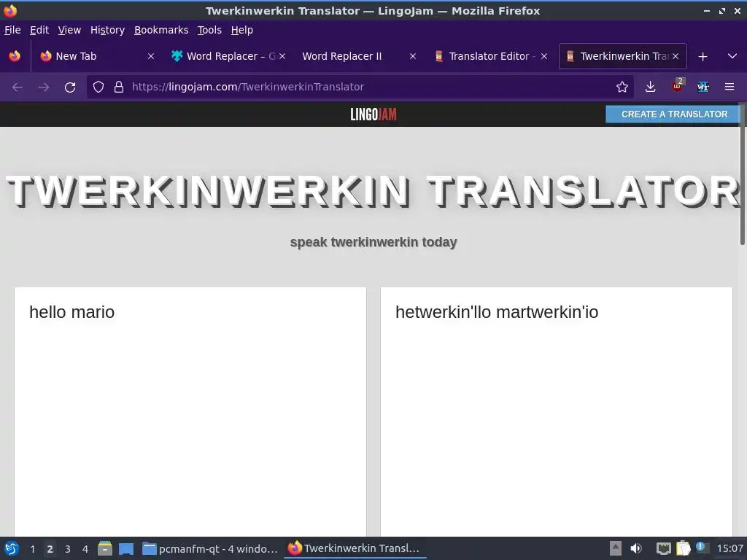Open Firefox View pinned icon
The height and width of the screenshot is (560, 747).
(x=15, y=56)
